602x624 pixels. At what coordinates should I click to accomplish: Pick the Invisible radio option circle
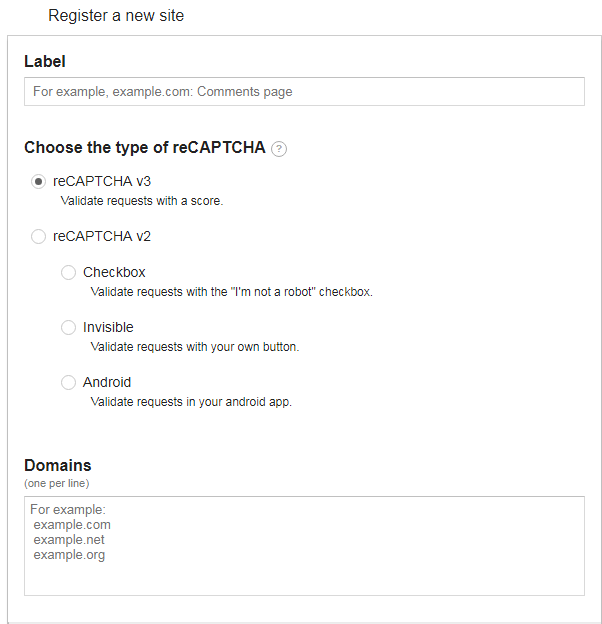click(x=69, y=327)
